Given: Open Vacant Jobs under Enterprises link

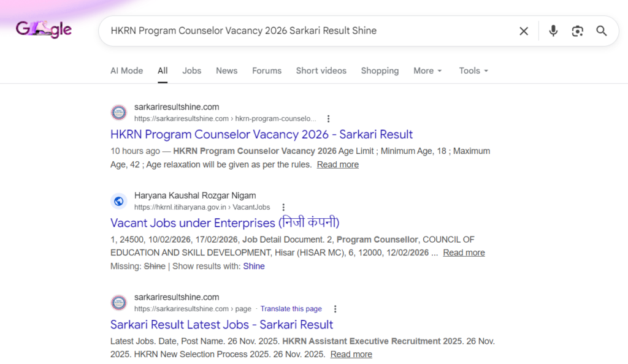Looking at the screenshot, I should [x=224, y=222].
